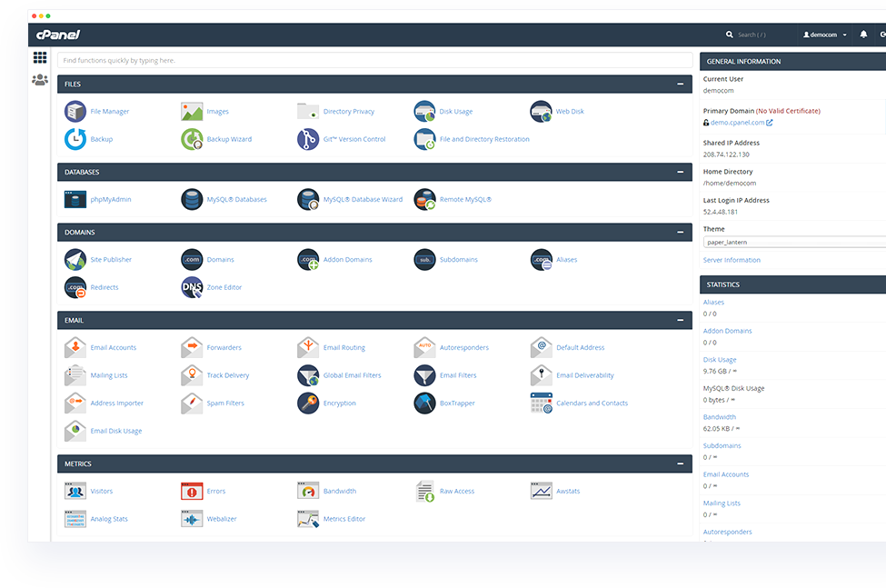Open User Manager from the sidebar

[40, 80]
